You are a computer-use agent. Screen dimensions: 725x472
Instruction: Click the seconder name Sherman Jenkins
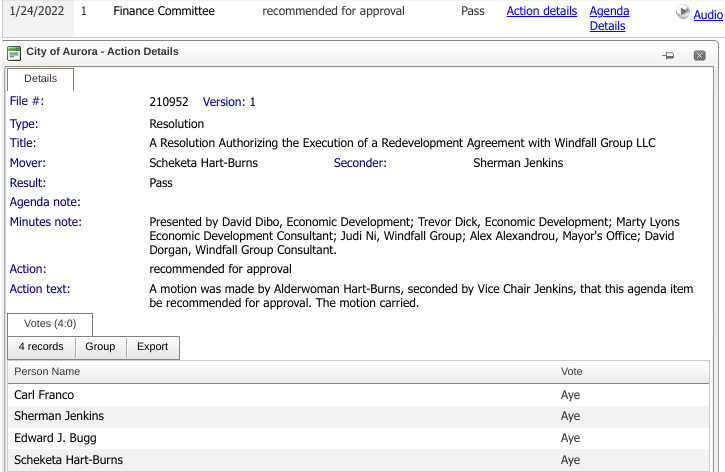tap(518, 163)
